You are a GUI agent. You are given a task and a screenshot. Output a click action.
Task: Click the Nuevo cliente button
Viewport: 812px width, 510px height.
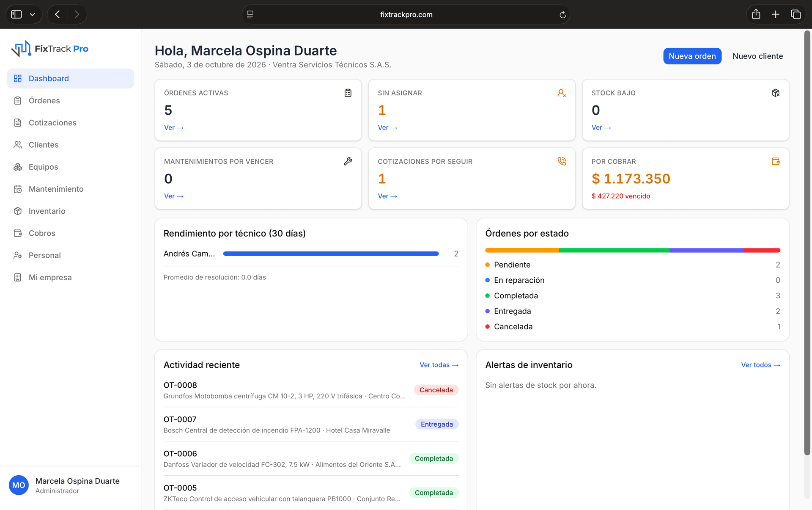click(757, 56)
